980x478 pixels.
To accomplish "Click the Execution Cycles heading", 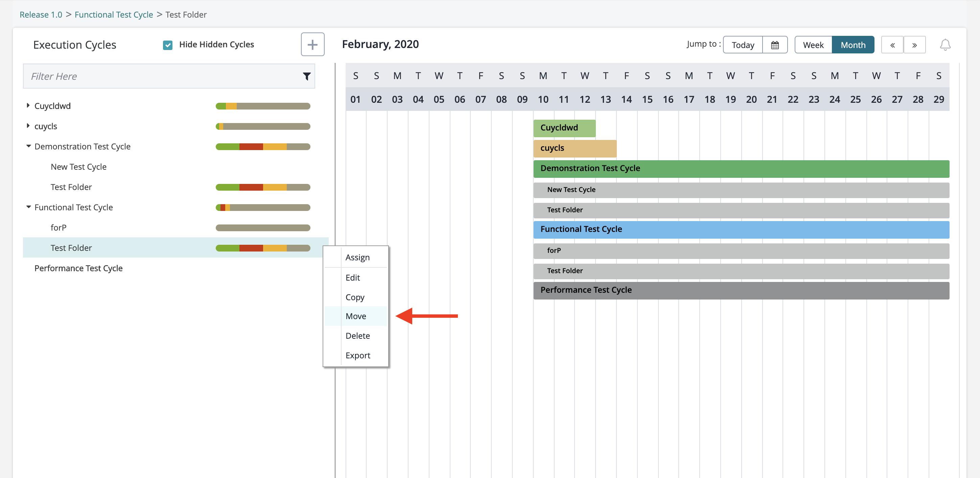I will coord(74,45).
